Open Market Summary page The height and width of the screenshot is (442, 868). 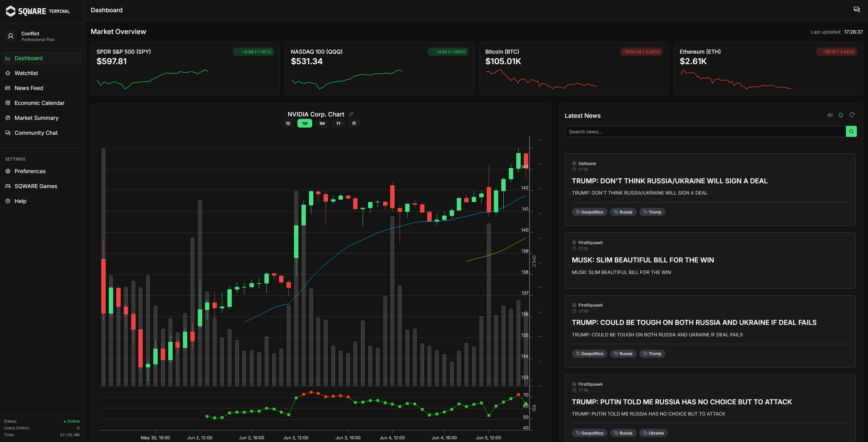(41, 118)
